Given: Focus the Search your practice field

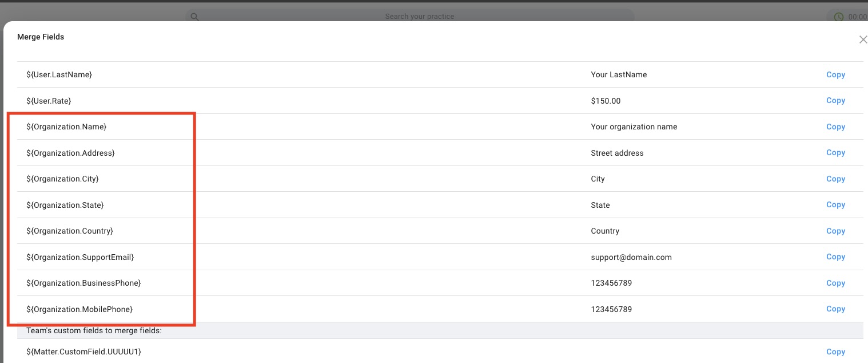Looking at the screenshot, I should pos(419,17).
